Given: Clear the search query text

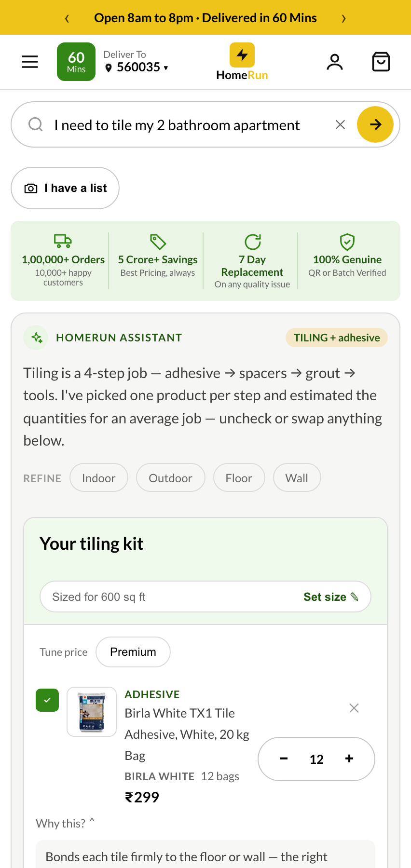Looking at the screenshot, I should point(340,124).
